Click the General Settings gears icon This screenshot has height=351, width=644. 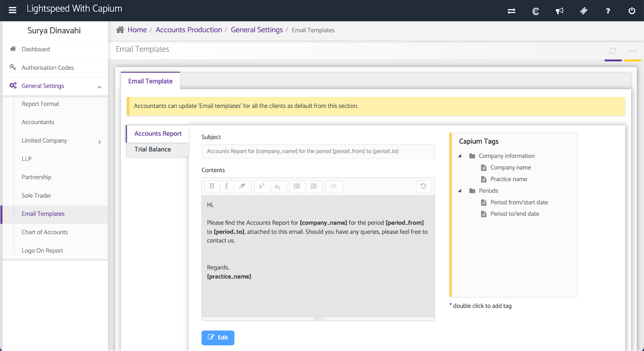click(x=13, y=85)
